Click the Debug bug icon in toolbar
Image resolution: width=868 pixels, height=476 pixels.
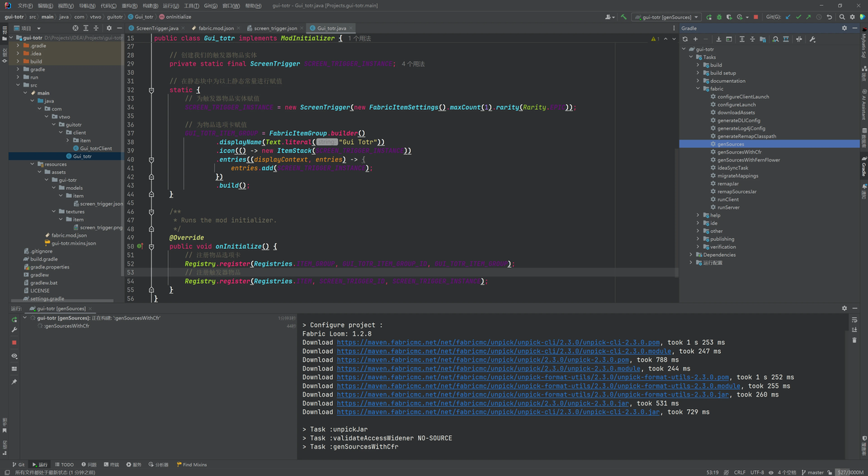click(719, 17)
